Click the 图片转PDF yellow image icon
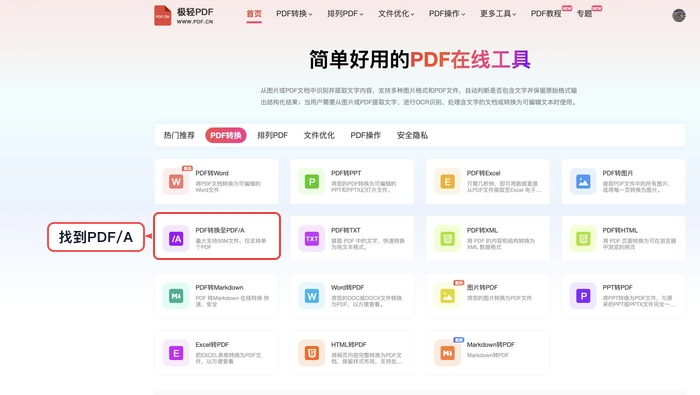700x395 pixels. tap(447, 296)
